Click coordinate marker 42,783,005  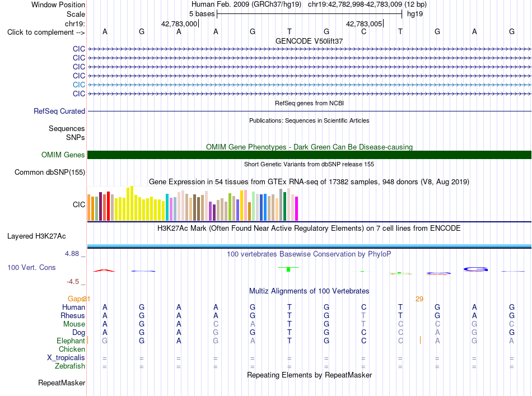pyautogui.click(x=364, y=24)
